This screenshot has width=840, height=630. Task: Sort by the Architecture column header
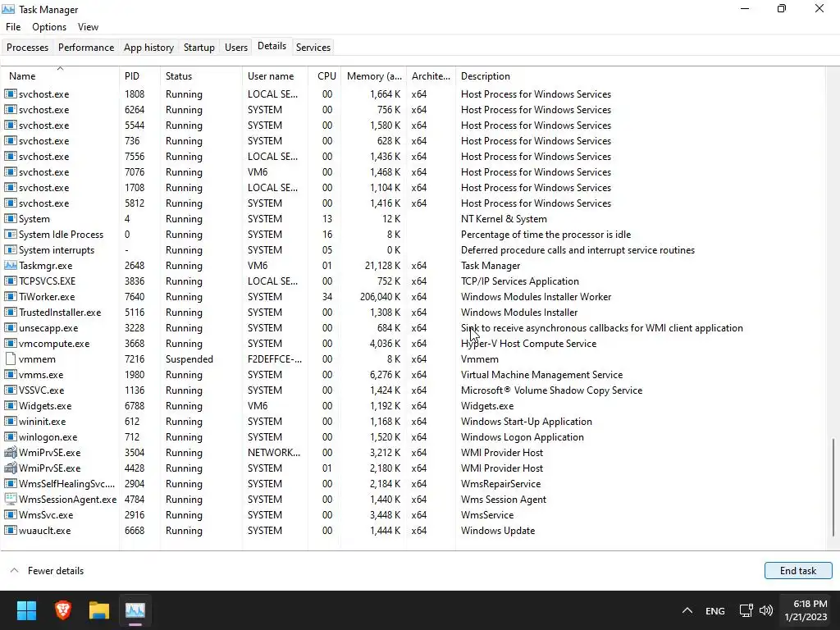click(x=431, y=76)
